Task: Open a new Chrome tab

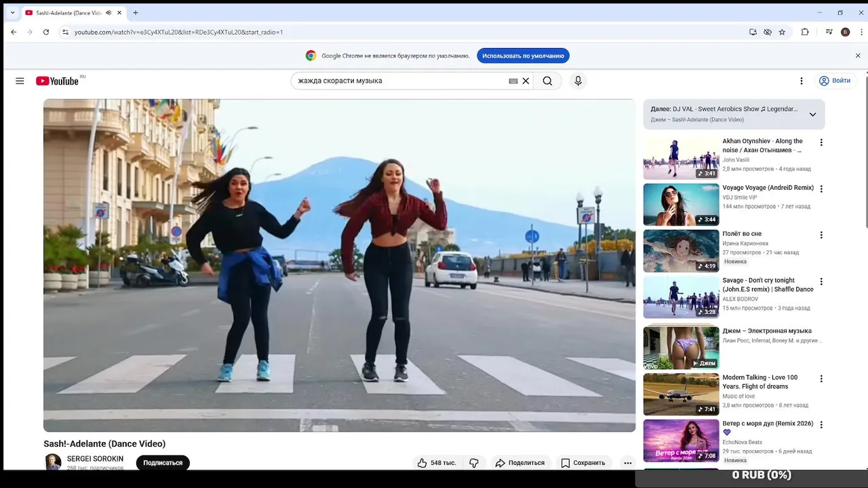Action: click(x=136, y=13)
